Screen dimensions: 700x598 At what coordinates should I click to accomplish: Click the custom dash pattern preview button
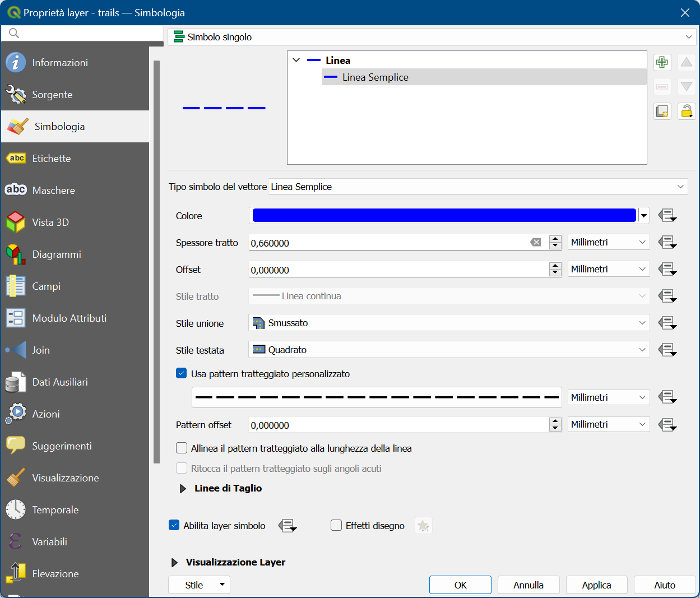[377, 397]
